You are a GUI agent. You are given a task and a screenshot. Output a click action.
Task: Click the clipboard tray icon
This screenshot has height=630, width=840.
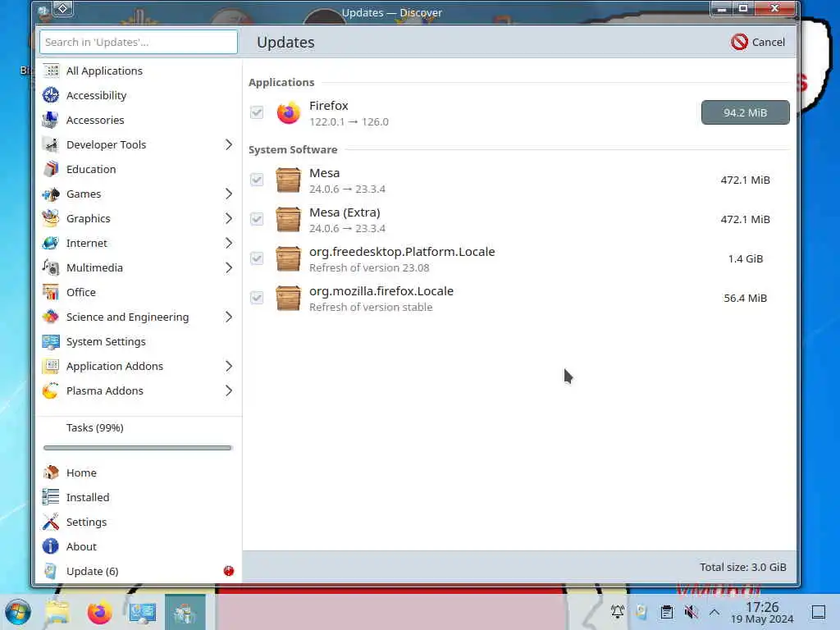coord(666,612)
